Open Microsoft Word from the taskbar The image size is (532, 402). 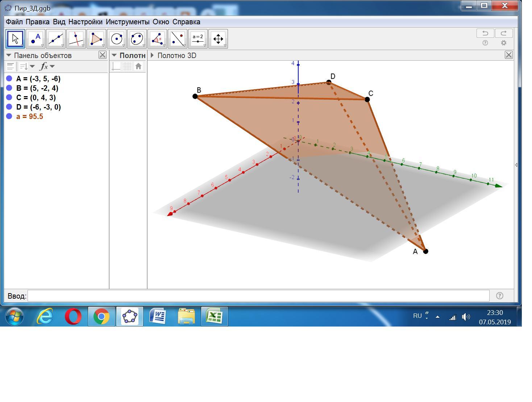coord(158,316)
